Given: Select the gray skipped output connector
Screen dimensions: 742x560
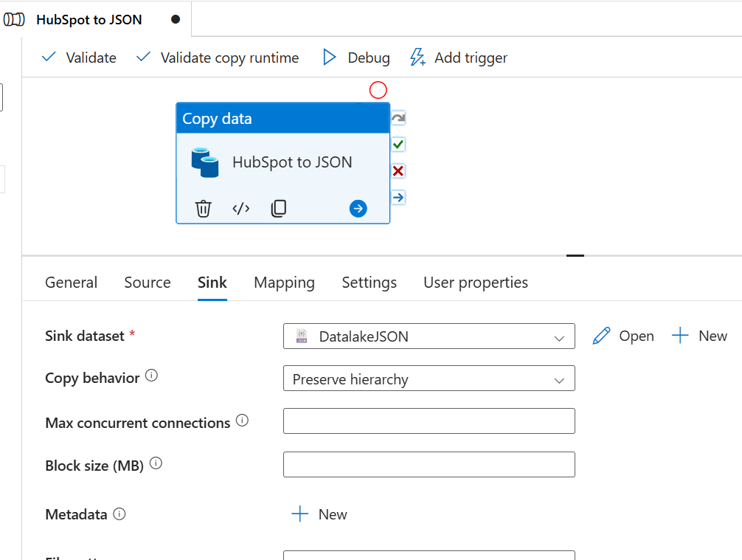Looking at the screenshot, I should coord(398,118).
